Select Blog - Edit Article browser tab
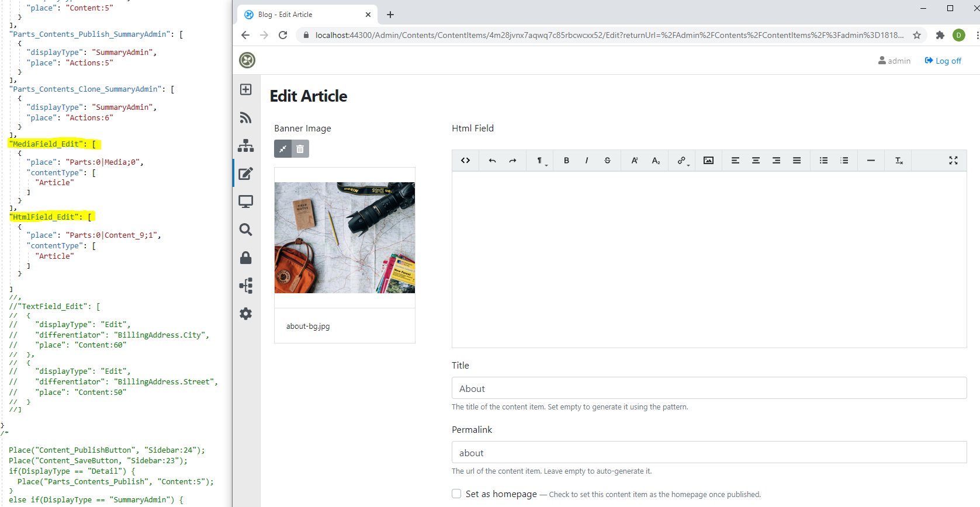980x507 pixels. point(307,15)
